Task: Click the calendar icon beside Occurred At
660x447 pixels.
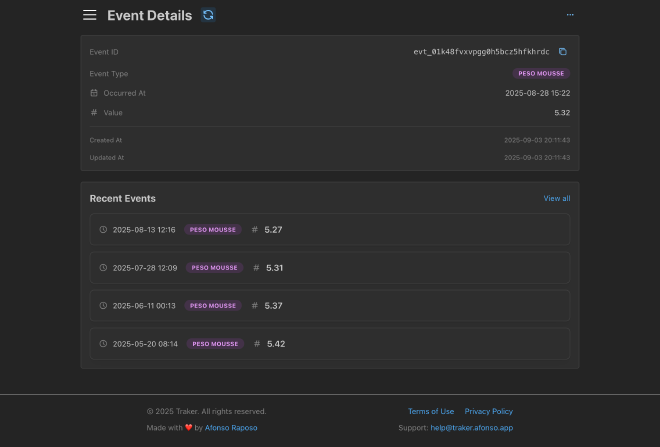Action: click(94, 93)
